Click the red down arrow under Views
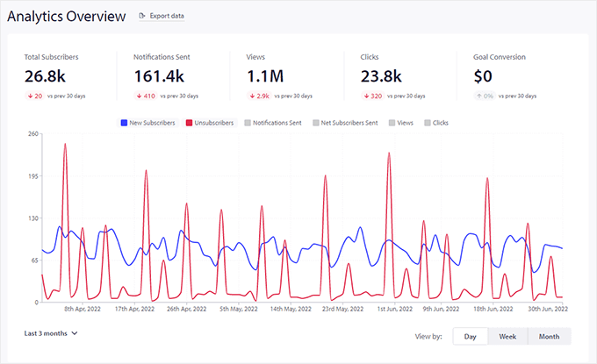 pyautogui.click(x=251, y=95)
